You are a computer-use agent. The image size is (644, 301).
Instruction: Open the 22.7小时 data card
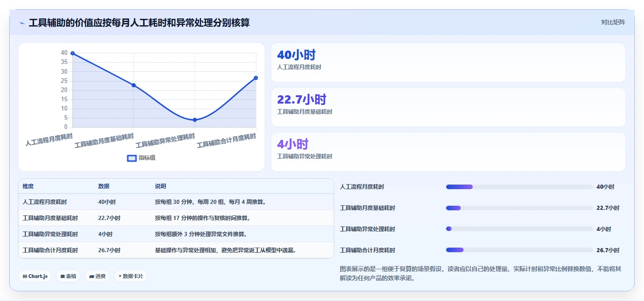[448, 107]
